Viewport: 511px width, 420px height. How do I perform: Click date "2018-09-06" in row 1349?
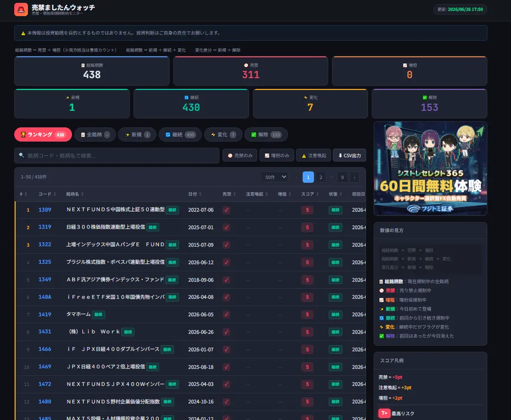[201, 280]
